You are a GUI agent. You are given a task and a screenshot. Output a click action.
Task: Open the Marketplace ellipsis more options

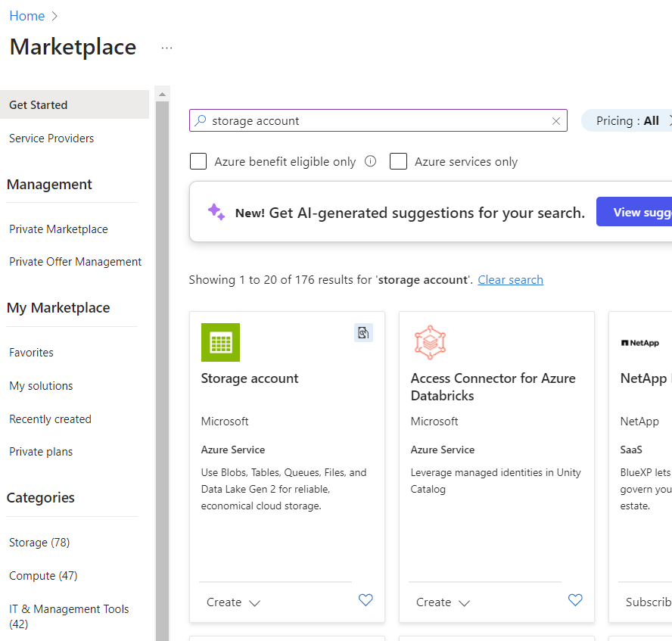[x=166, y=48]
